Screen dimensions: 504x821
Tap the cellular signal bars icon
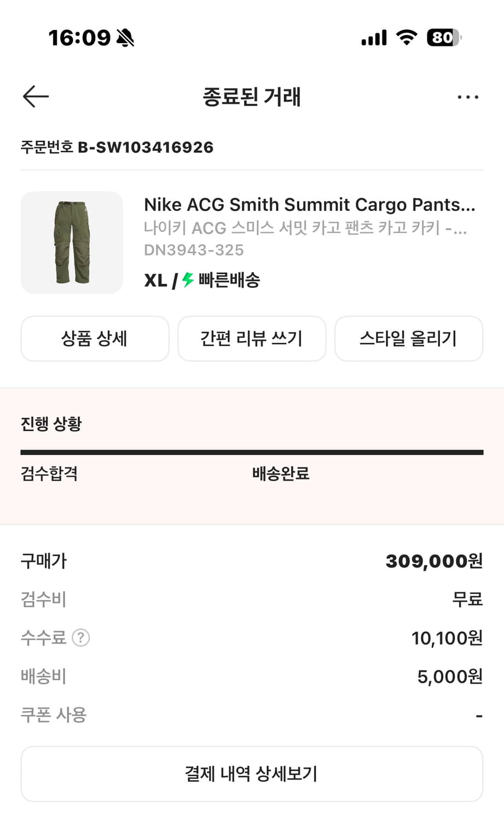point(374,38)
